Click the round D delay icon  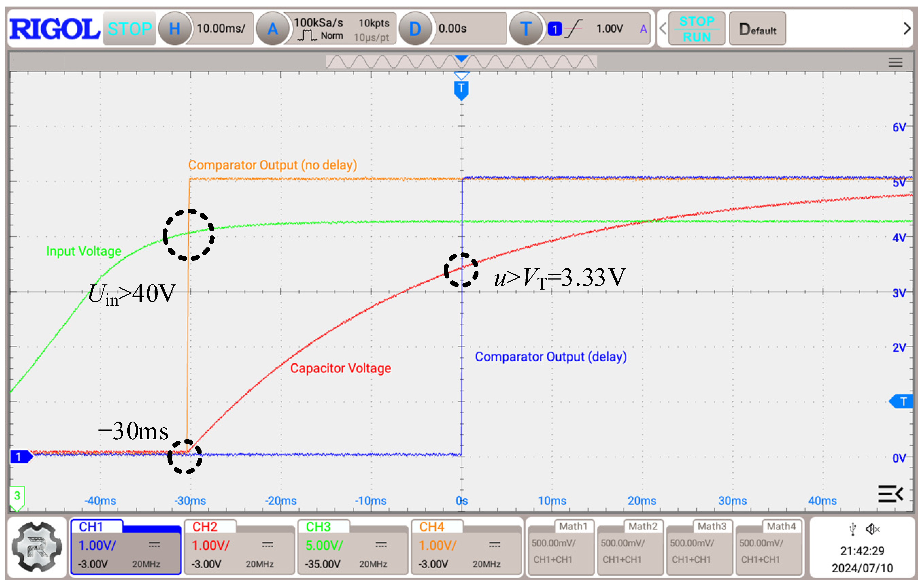(415, 29)
